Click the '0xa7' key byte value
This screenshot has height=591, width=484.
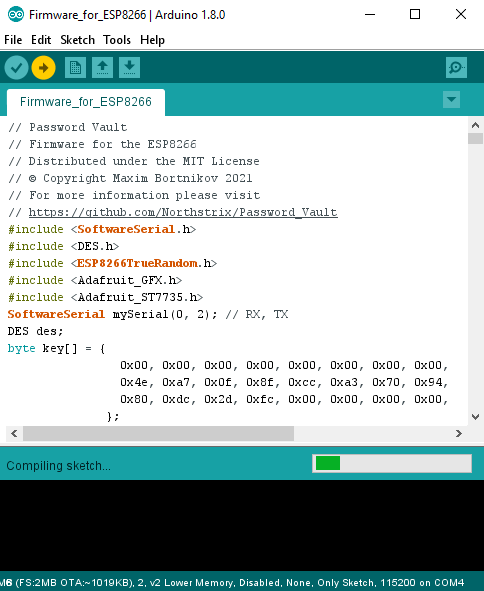pyautogui.click(x=176, y=382)
